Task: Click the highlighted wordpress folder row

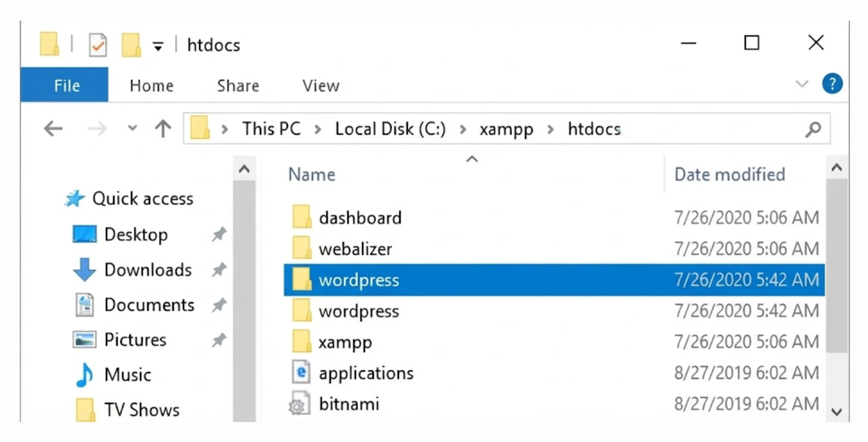Action: [554, 280]
